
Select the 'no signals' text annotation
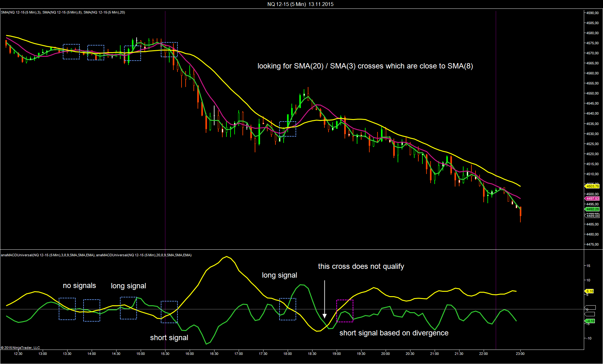click(79, 285)
